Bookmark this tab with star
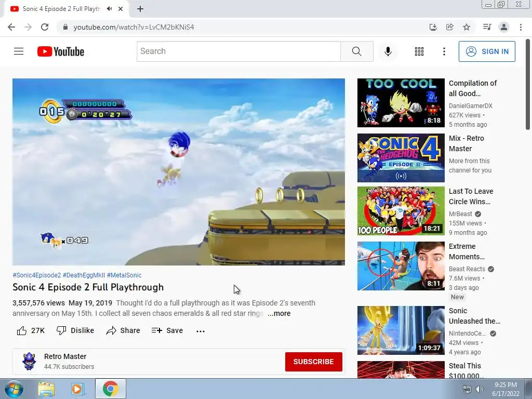 [467, 27]
